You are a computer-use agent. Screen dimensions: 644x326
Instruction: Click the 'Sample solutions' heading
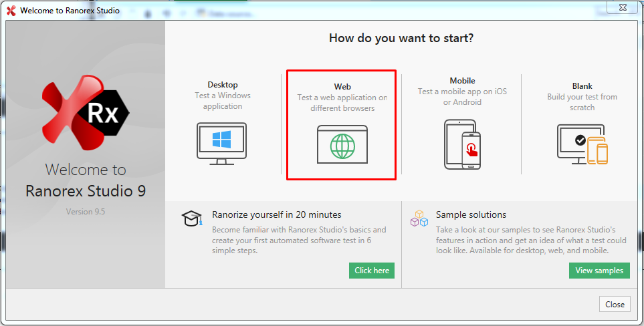point(471,214)
